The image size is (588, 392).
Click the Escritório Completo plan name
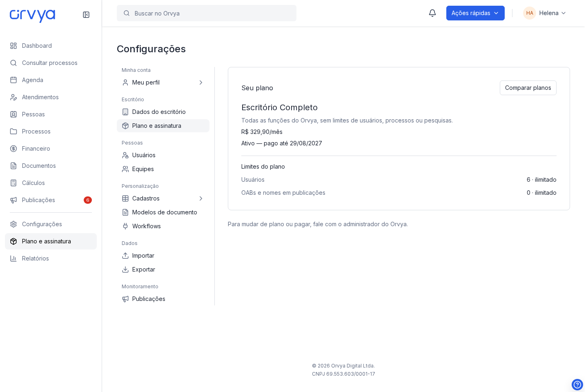tap(279, 107)
